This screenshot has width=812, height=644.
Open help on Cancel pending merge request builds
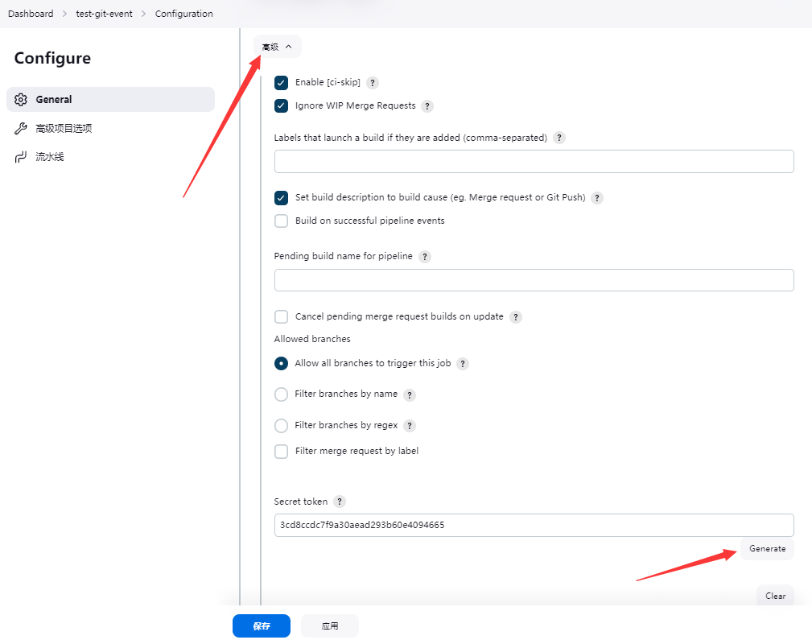tap(515, 316)
